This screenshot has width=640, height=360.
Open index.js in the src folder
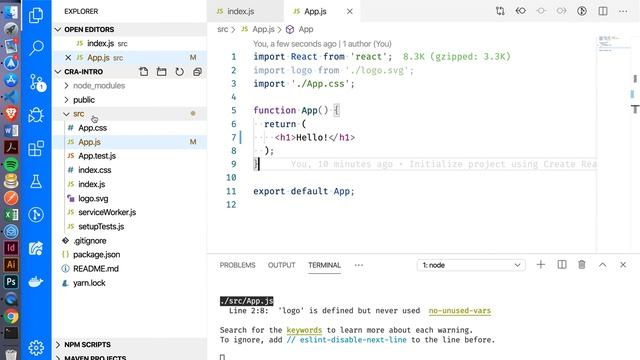click(91, 184)
